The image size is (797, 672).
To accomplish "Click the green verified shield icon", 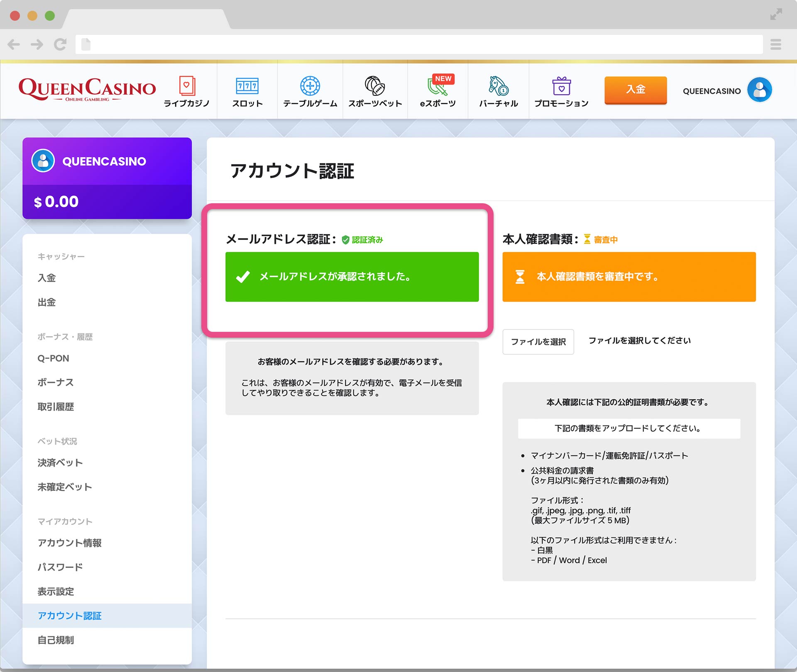I will pos(345,240).
